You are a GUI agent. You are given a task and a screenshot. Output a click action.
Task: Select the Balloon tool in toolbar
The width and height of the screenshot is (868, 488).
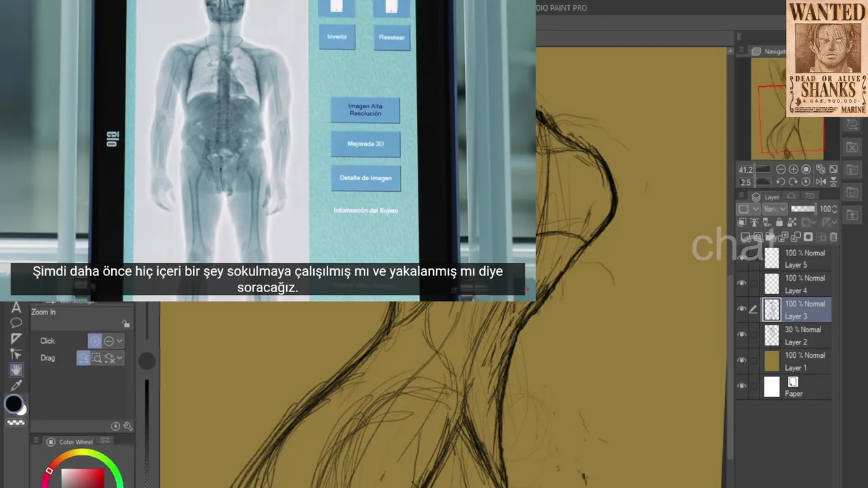[16, 323]
